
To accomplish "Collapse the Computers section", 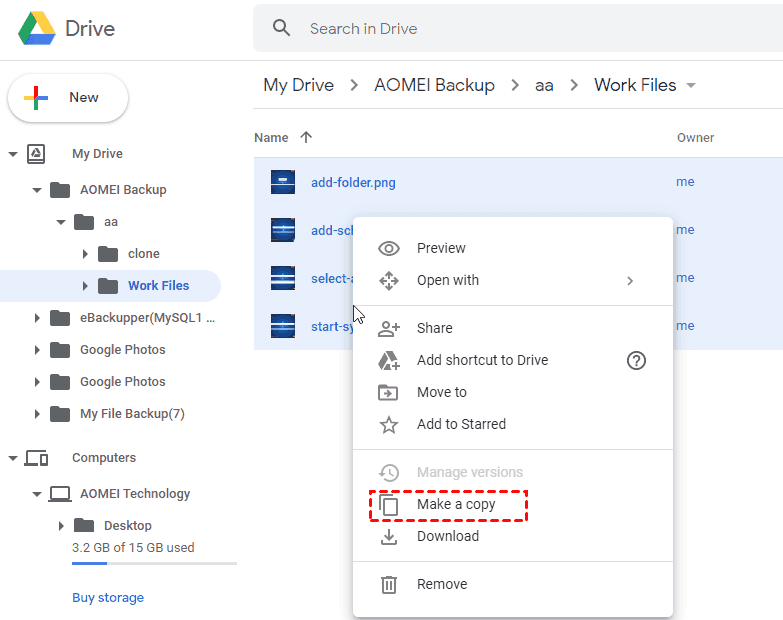I will (13, 458).
